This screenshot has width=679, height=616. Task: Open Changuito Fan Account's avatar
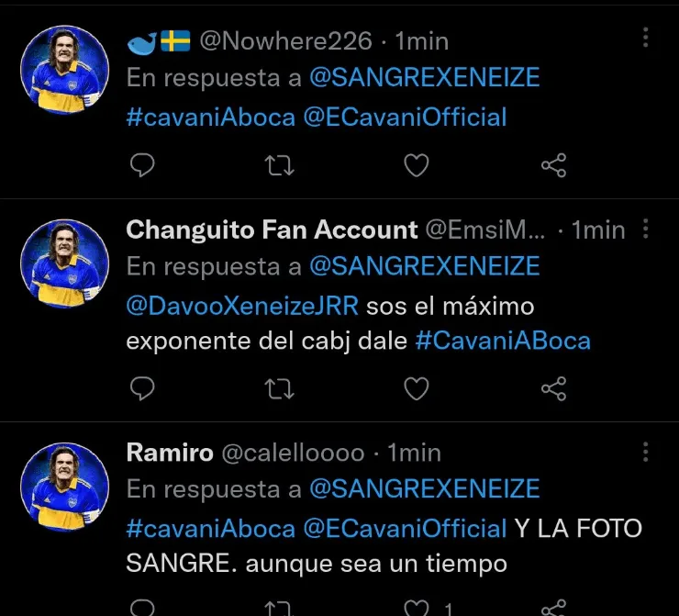[65, 263]
